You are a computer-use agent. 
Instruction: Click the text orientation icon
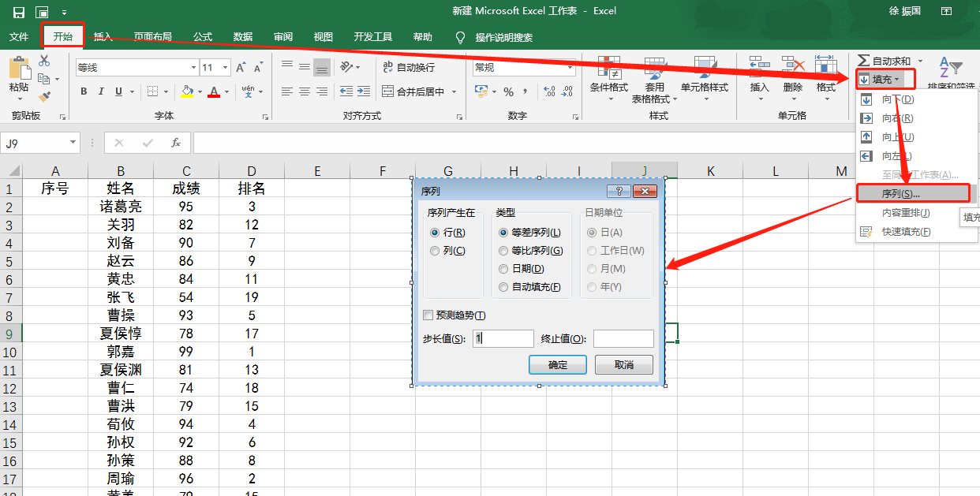(x=348, y=67)
